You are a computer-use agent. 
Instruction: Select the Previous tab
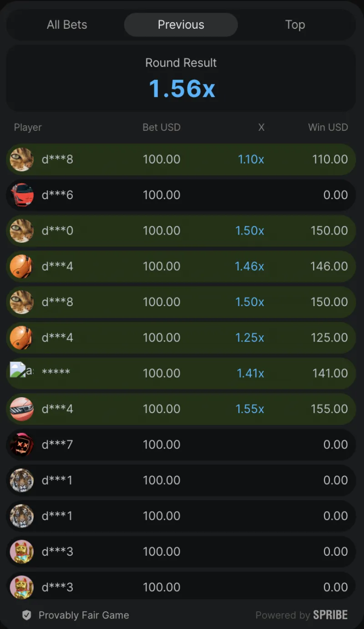point(181,25)
